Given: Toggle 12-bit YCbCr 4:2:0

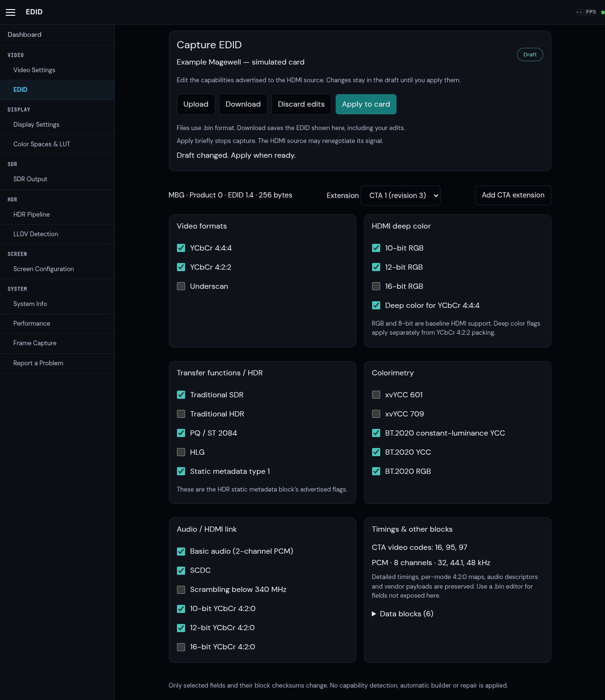Looking at the screenshot, I should tap(181, 628).
